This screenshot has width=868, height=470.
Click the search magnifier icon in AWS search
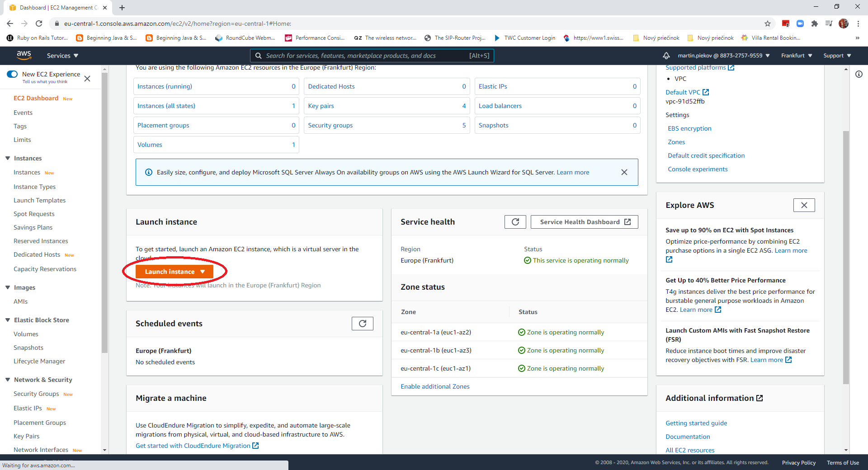pos(258,56)
